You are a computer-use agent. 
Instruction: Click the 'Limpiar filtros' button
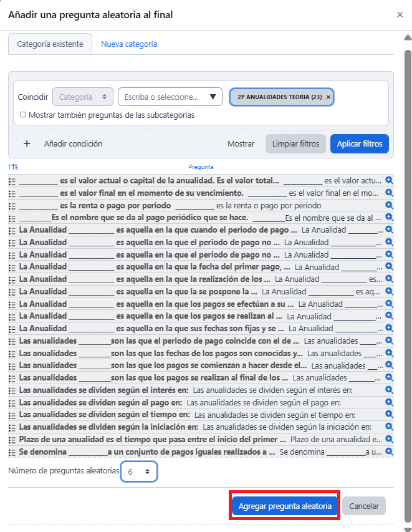point(295,143)
